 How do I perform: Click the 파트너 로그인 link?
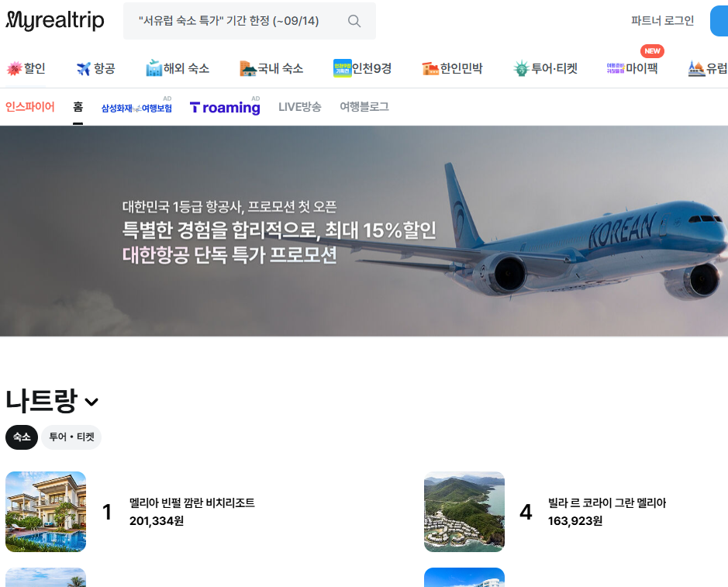tap(662, 21)
